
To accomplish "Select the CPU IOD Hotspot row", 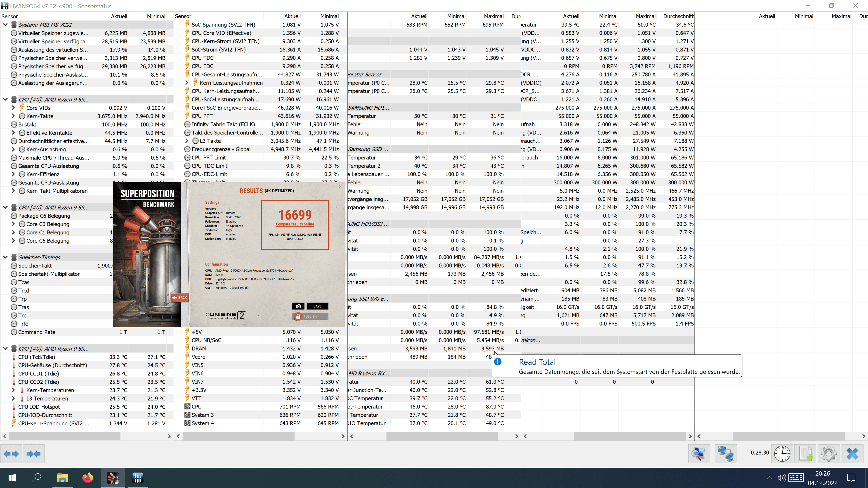I will pyautogui.click(x=87, y=407).
